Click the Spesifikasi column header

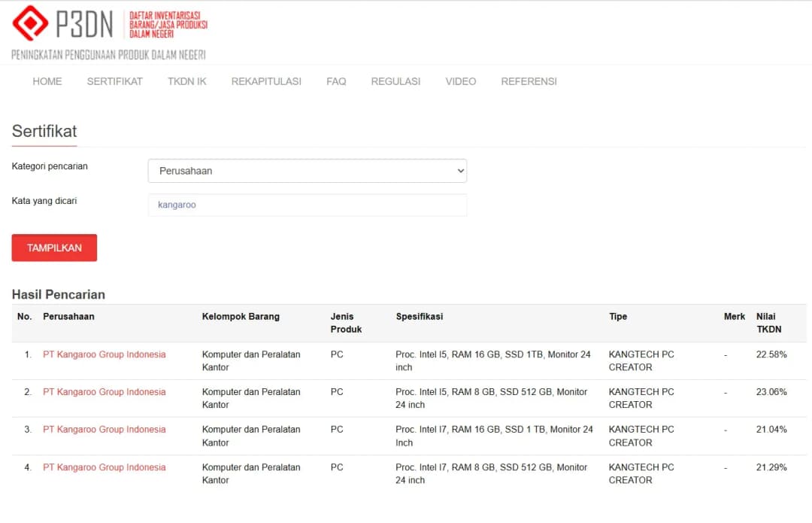click(420, 316)
